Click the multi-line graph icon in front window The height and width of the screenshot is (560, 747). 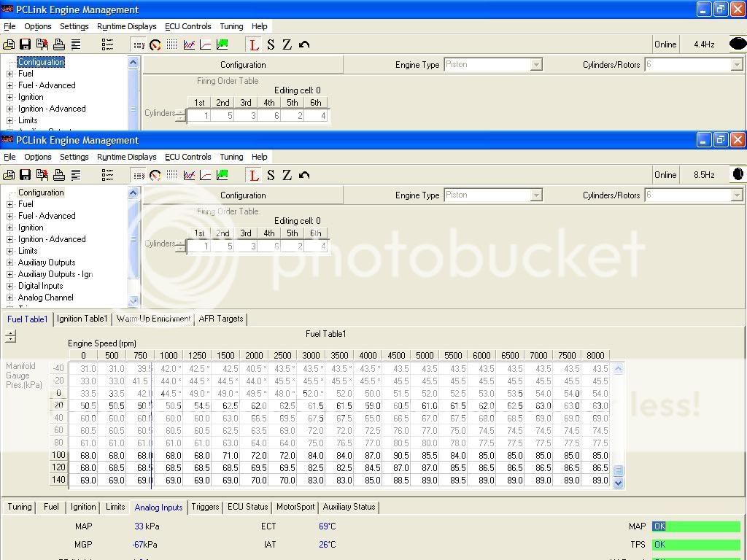189,175
